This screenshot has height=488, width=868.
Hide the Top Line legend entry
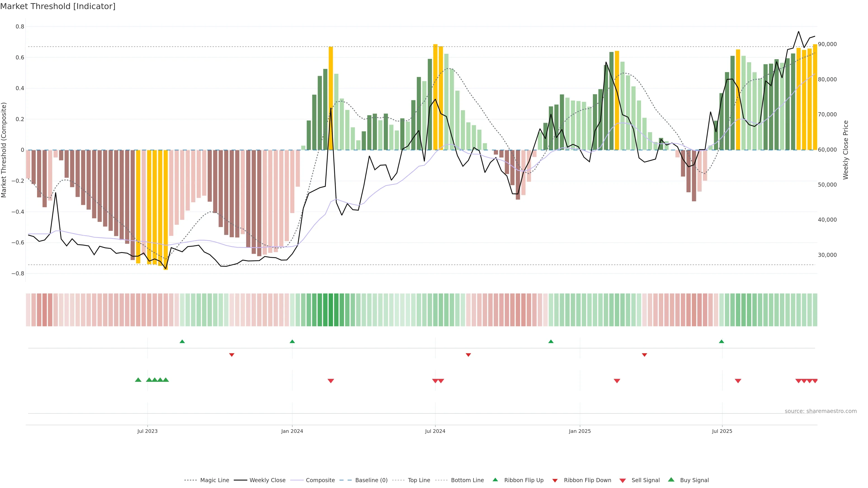[x=419, y=480]
